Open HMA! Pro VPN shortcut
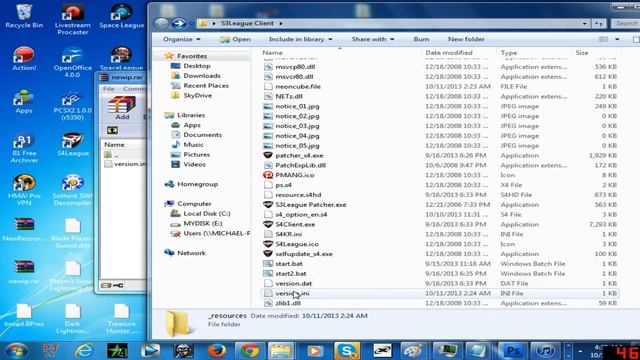 point(24,190)
